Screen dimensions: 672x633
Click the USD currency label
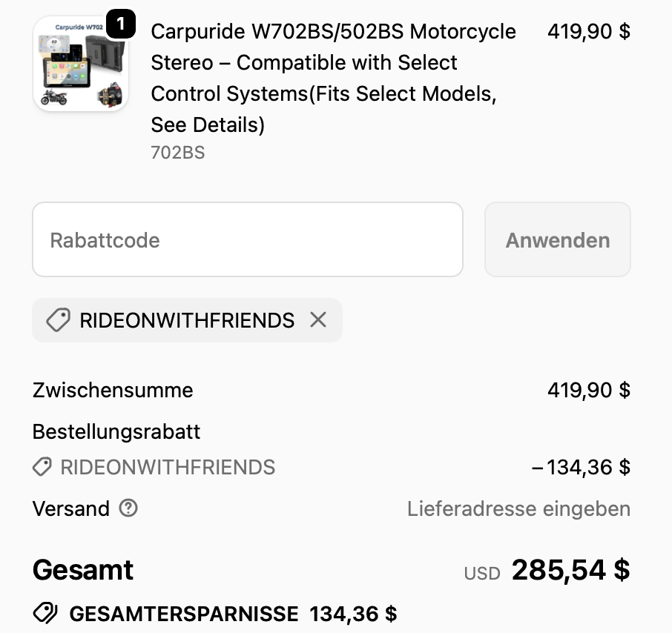482,573
